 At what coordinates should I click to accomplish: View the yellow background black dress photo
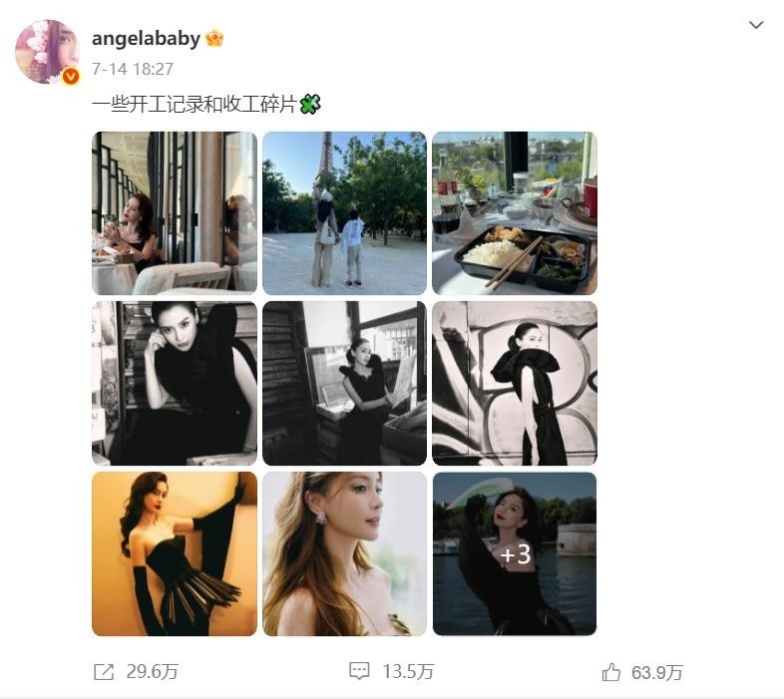pos(175,554)
